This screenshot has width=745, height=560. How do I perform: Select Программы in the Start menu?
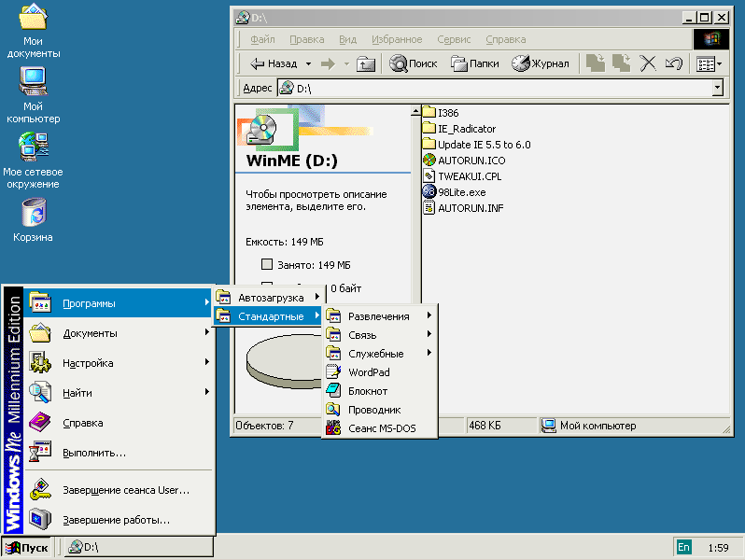coord(119,303)
